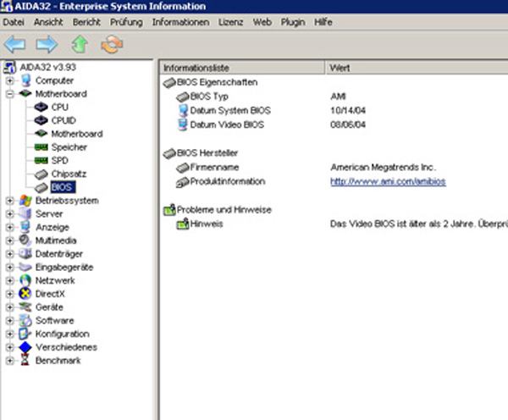Expand the Multimedia node
This screenshot has width=508, height=420.
(10, 240)
